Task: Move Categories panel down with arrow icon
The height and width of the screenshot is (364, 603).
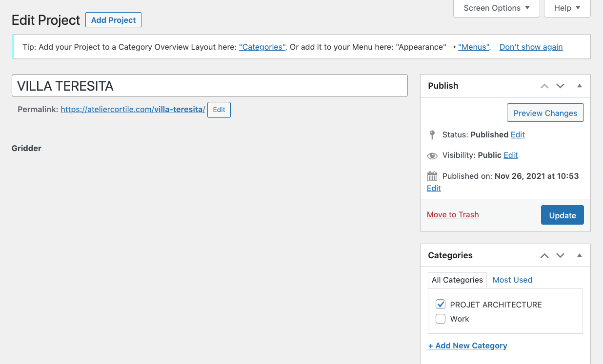Action: point(560,255)
